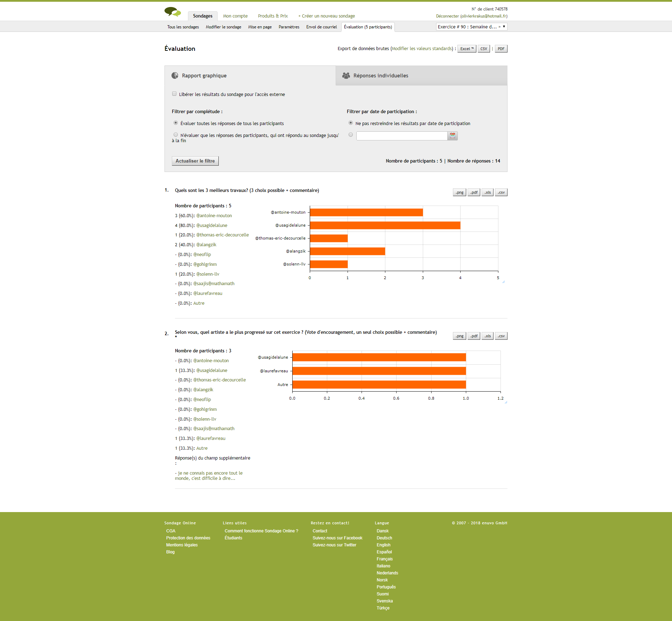Image resolution: width=672 pixels, height=621 pixels.
Task: Export question 1 chart as .pdf
Action: point(474,192)
